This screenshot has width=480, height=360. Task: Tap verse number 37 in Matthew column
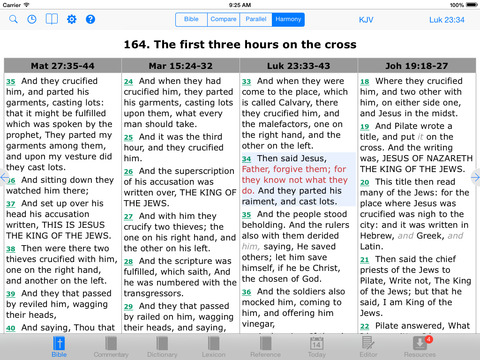point(11,204)
